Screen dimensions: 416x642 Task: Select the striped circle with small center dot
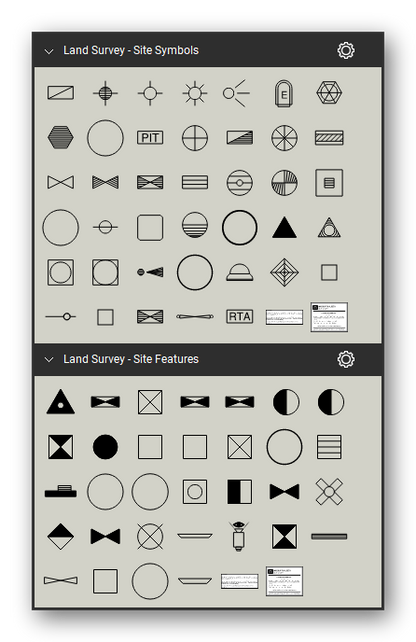pyautogui.click(x=240, y=183)
